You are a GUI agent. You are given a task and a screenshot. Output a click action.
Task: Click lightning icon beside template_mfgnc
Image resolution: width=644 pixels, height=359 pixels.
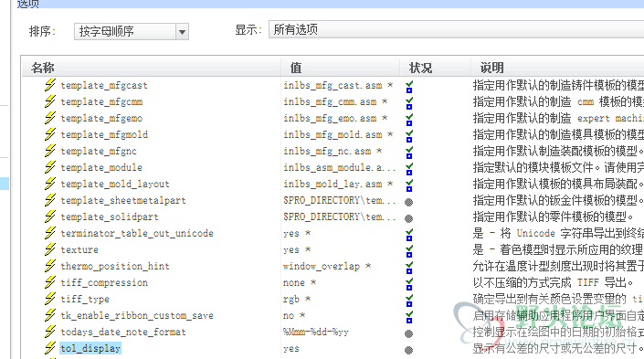pos(50,151)
